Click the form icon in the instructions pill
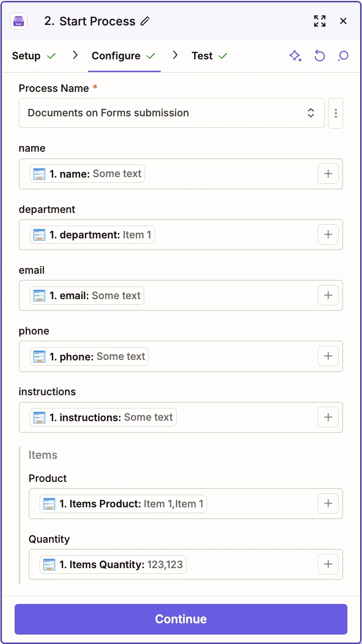 pos(39,417)
